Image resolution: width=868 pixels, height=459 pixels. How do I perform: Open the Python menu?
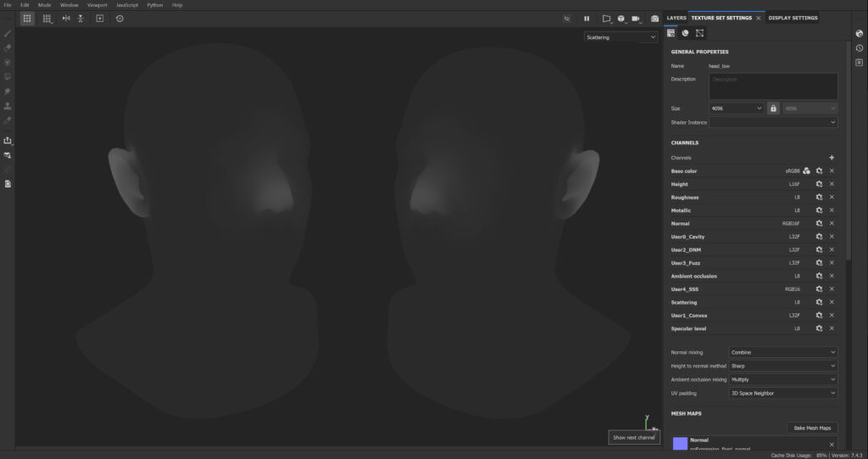coord(154,5)
